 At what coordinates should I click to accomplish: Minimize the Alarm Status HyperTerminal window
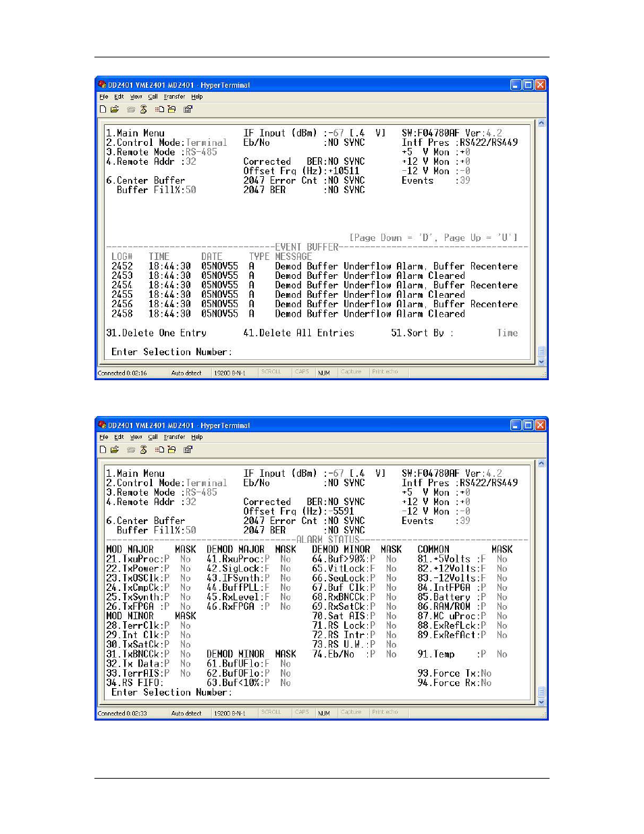coord(516,425)
